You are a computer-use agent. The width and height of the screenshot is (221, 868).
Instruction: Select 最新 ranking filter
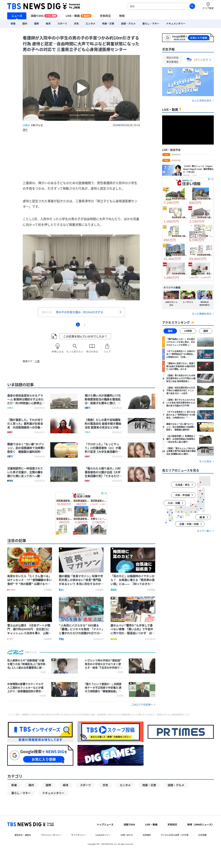pos(170,331)
